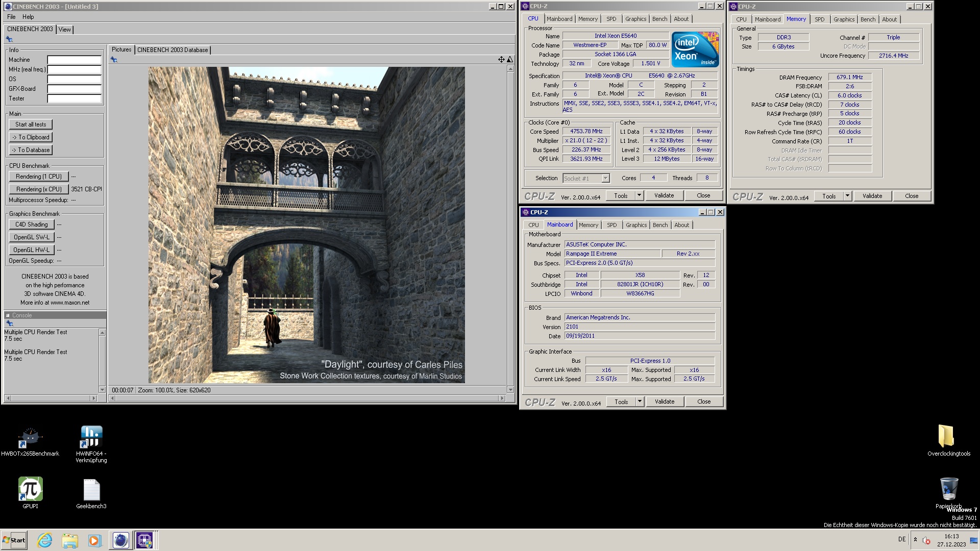Click the move arrows icon above picture
Viewport: 980px width, 551px height.
(501, 60)
